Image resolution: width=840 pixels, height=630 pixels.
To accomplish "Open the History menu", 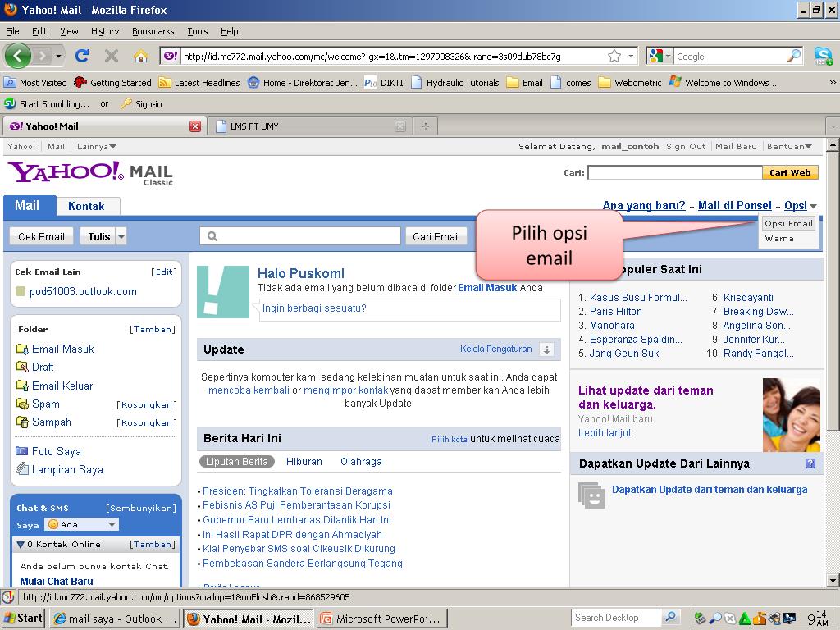I will point(104,31).
